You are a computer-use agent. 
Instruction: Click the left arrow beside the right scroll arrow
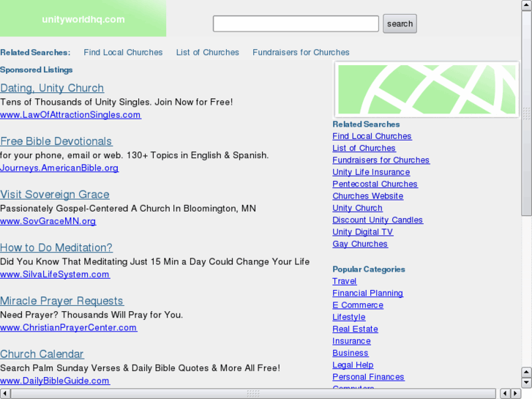pyautogui.click(x=506, y=394)
